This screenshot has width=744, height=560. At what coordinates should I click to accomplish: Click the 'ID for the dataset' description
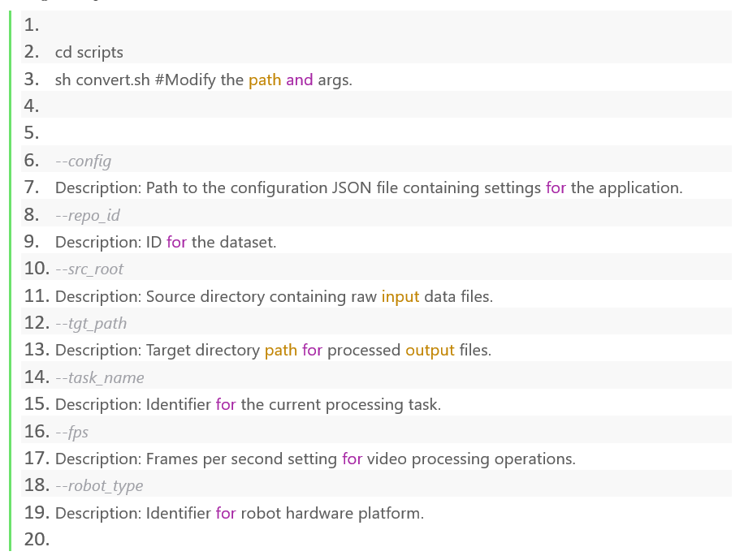166,243
